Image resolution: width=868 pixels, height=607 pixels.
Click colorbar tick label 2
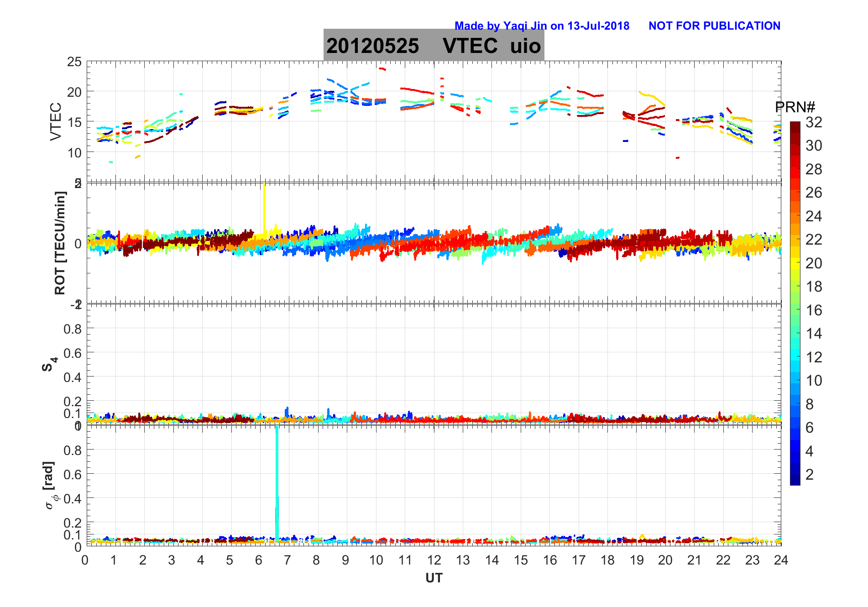(x=810, y=475)
